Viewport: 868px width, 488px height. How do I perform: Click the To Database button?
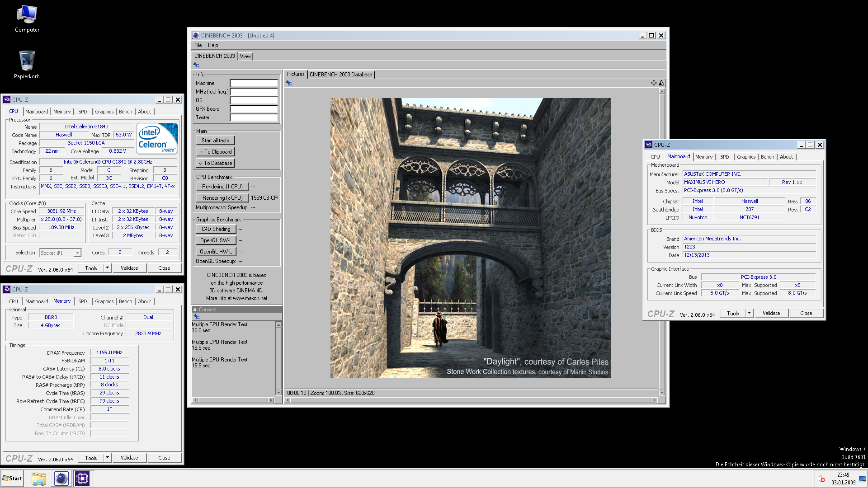[215, 163]
